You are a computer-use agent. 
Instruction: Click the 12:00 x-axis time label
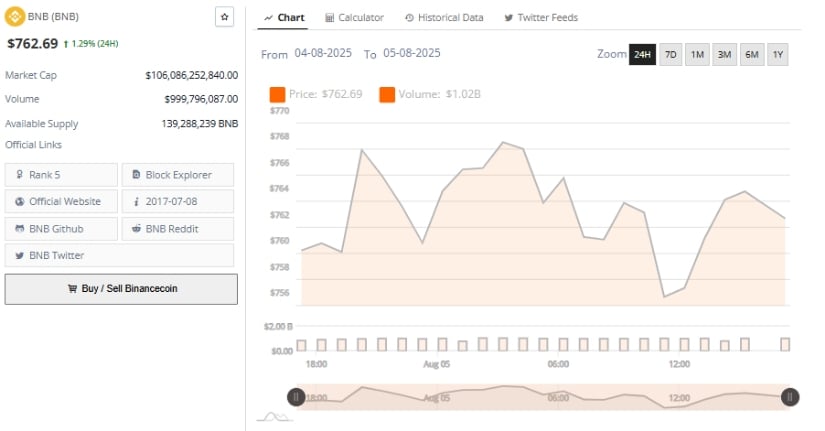(x=679, y=364)
